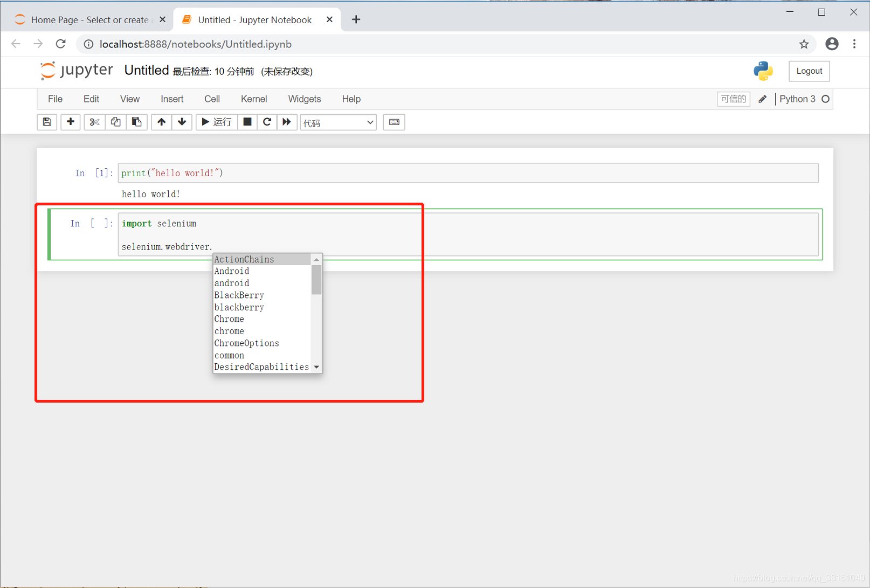The width and height of the screenshot is (870, 588).
Task: Interrupt the kernel with stop icon
Action: click(247, 122)
